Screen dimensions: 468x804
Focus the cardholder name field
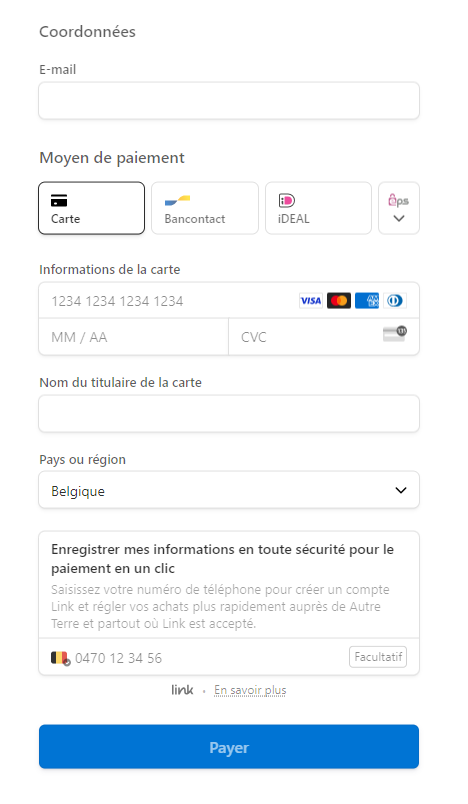pyautogui.click(x=229, y=413)
